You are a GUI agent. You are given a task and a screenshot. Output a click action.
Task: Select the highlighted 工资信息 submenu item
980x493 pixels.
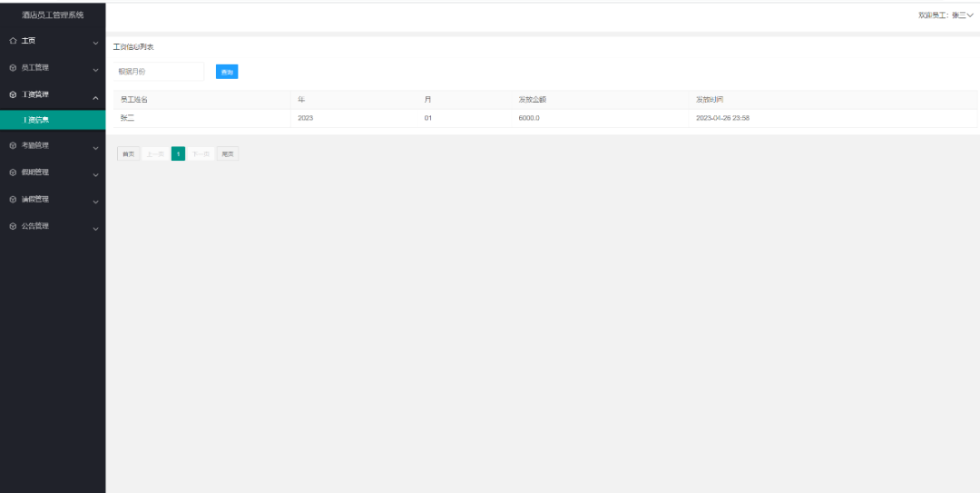(x=36, y=120)
